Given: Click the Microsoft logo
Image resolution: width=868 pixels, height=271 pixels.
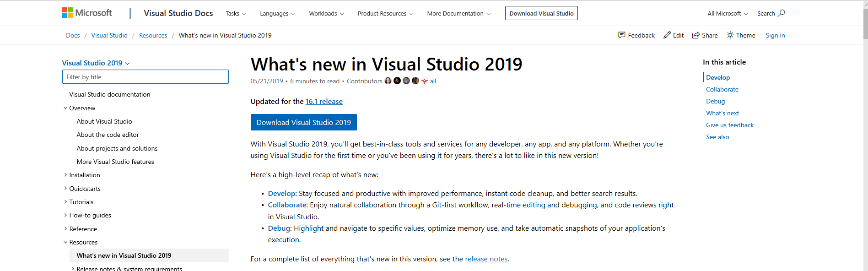Looking at the screenshot, I should 87,13.
